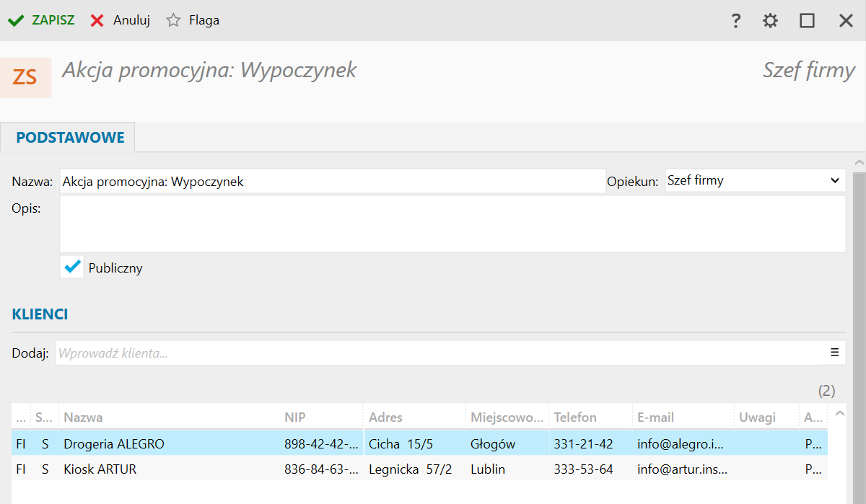Sort clients by the NIP column header
866x504 pixels.
(294, 417)
